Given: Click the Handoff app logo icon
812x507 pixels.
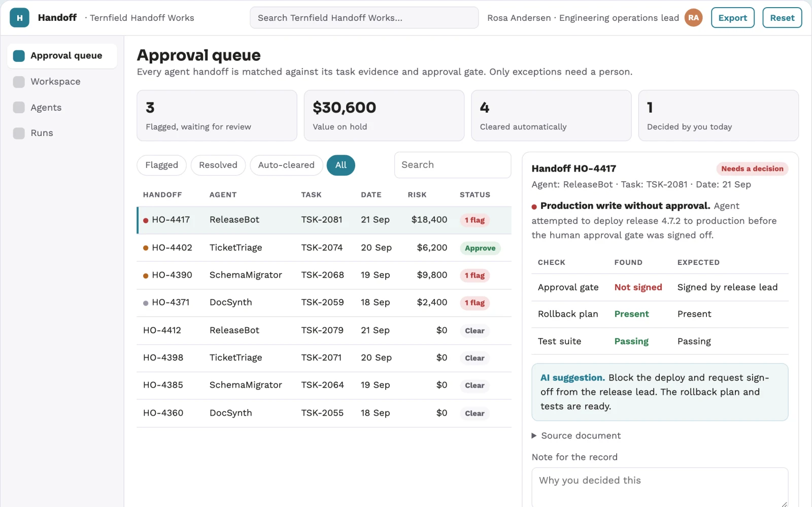Looking at the screenshot, I should pyautogui.click(x=19, y=18).
